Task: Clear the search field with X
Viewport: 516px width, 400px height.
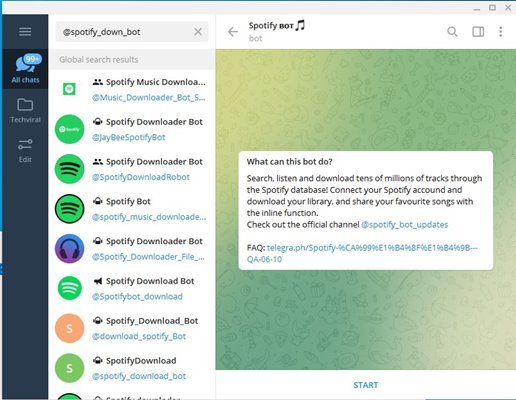Action: [198, 32]
